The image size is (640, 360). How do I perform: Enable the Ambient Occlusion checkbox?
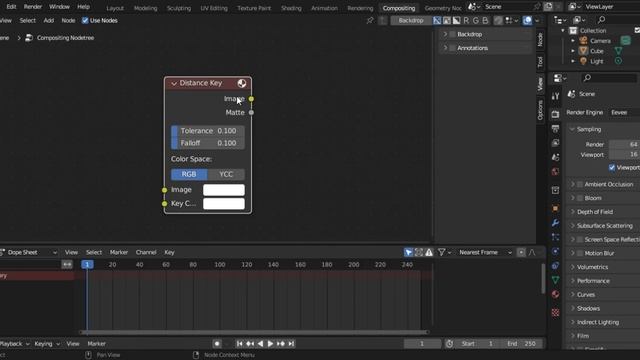tap(580, 184)
